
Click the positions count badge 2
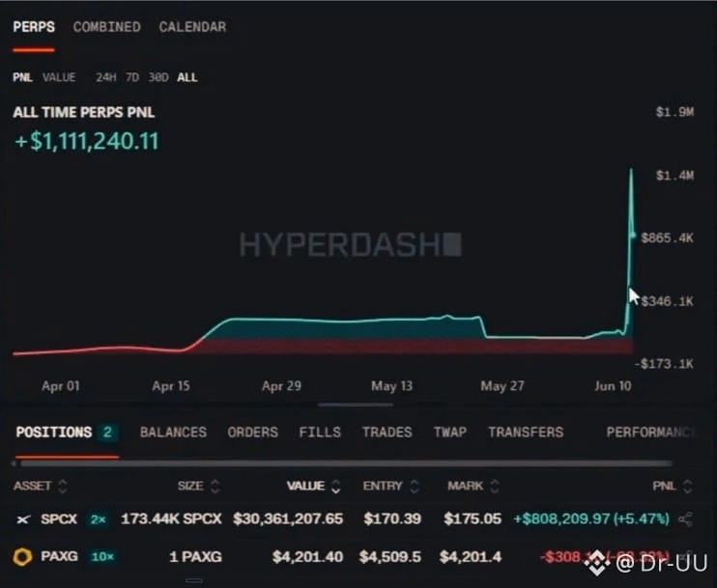(108, 433)
